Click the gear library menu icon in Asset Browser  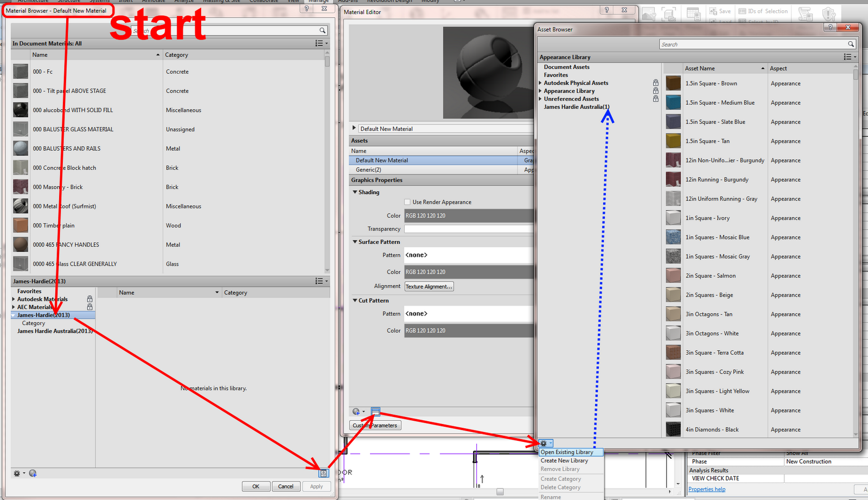[545, 444]
